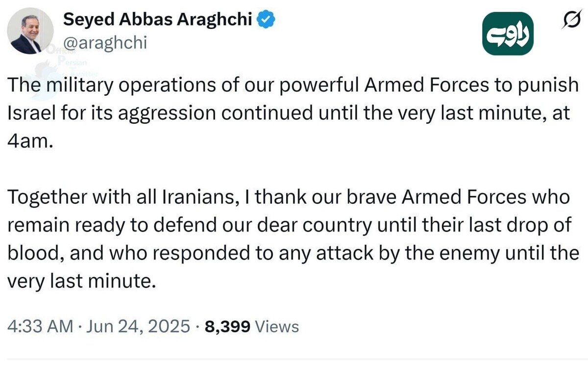Select the Jun 24, 2025 date
The width and height of the screenshot is (588, 368).
click(138, 326)
